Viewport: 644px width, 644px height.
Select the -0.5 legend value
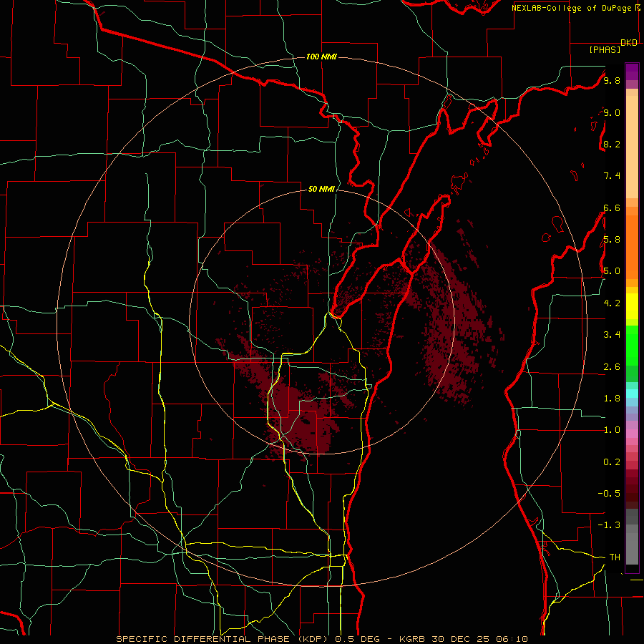(609, 494)
